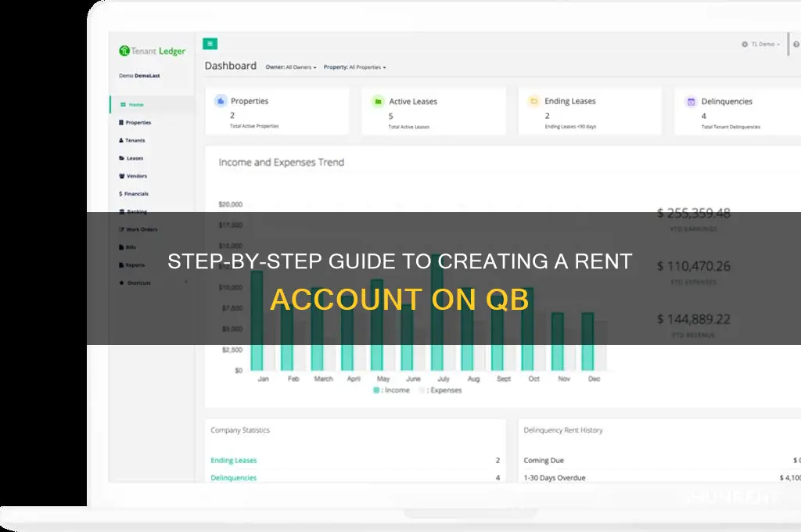Click the Properties card building icon
The width and height of the screenshot is (801, 532).
coord(221,101)
